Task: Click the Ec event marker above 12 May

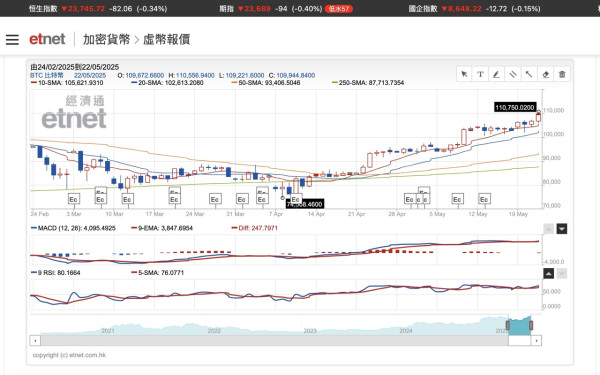Action: coord(484,199)
